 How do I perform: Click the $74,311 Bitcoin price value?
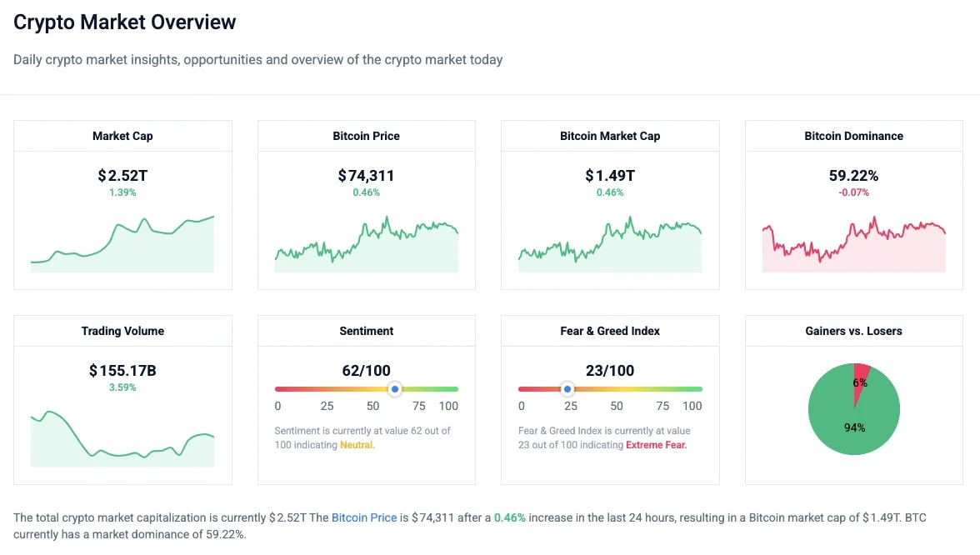(367, 176)
